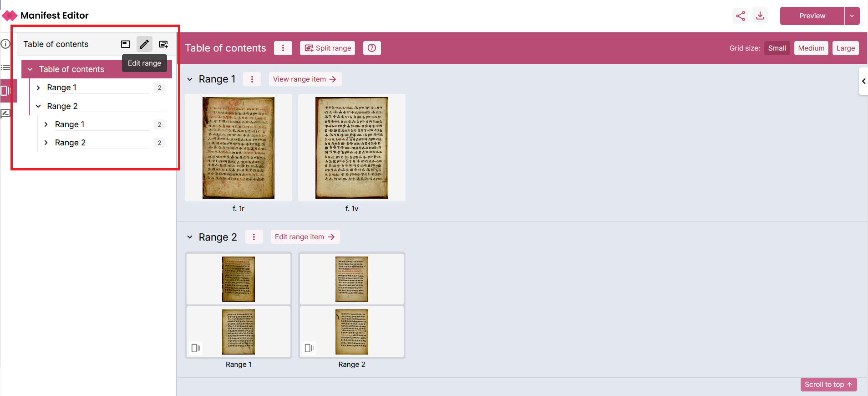Open the Preview dropdown arrow
The height and width of the screenshot is (396, 868).
pyautogui.click(x=852, y=16)
